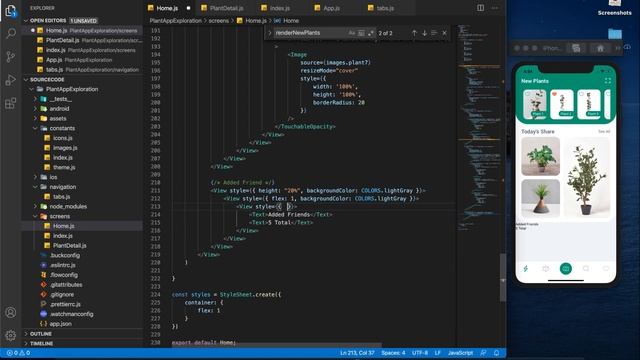Image resolution: width=640 pixels, height=360 pixels.
Task: Open the Manage gear icon
Action: (x=11, y=335)
